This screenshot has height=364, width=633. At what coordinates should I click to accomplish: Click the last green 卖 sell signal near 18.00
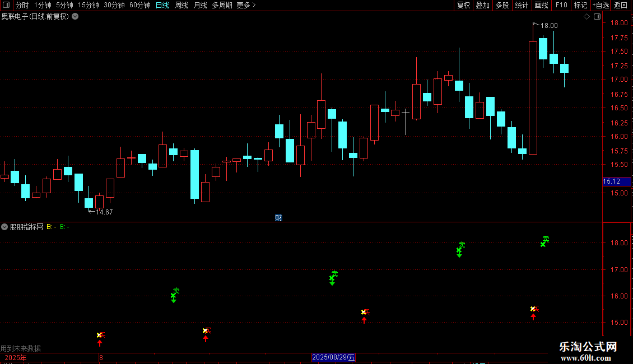coord(544,241)
